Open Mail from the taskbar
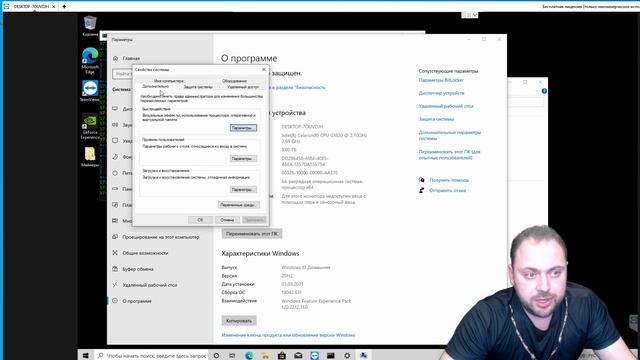 pyautogui.click(x=298, y=356)
